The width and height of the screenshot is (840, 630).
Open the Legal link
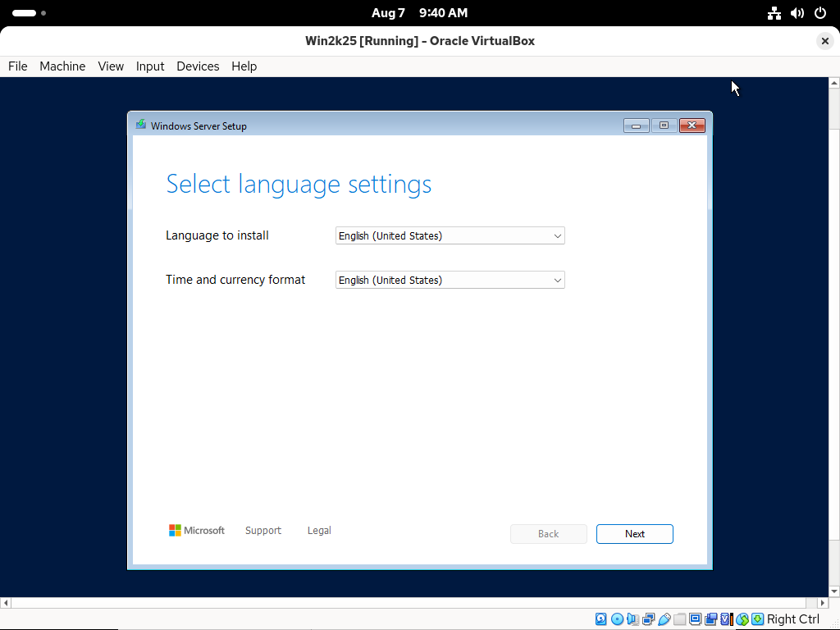coord(319,531)
